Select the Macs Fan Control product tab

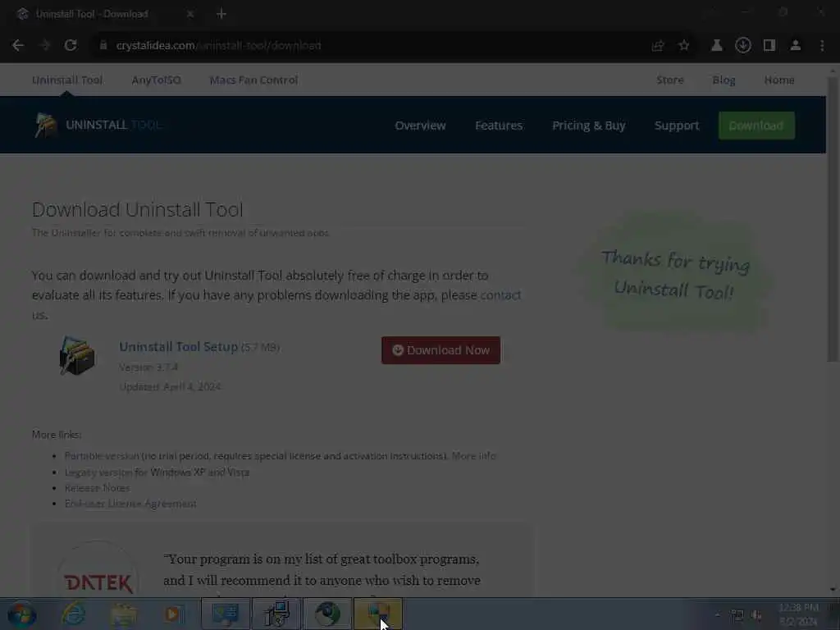point(253,80)
